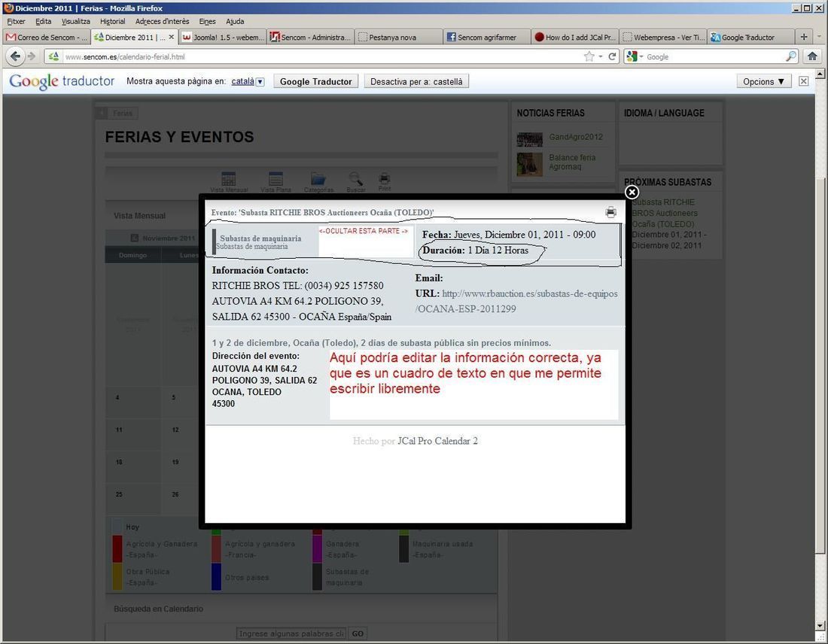Viewport: 828px width, 644px height.
Task: Open new tab with plus button
Action: tap(804, 36)
